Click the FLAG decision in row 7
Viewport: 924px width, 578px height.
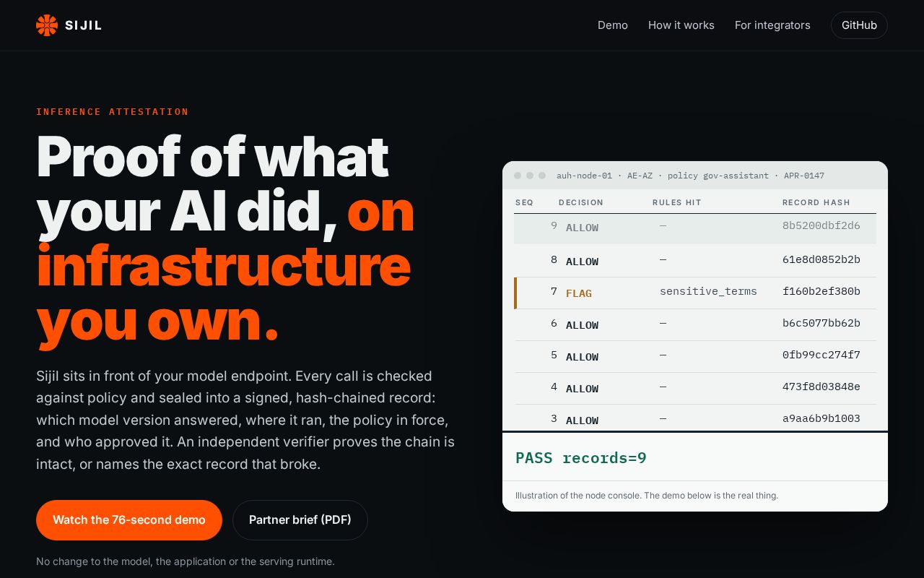579,293
